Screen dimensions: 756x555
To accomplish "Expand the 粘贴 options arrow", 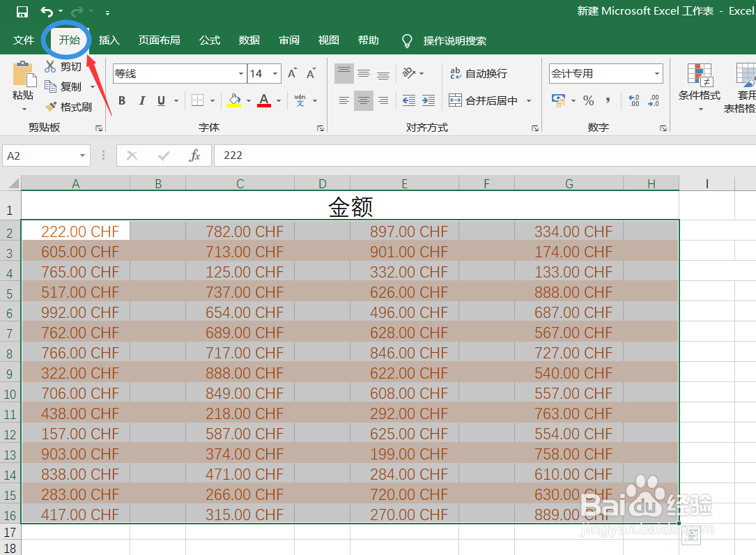I will 24,109.
